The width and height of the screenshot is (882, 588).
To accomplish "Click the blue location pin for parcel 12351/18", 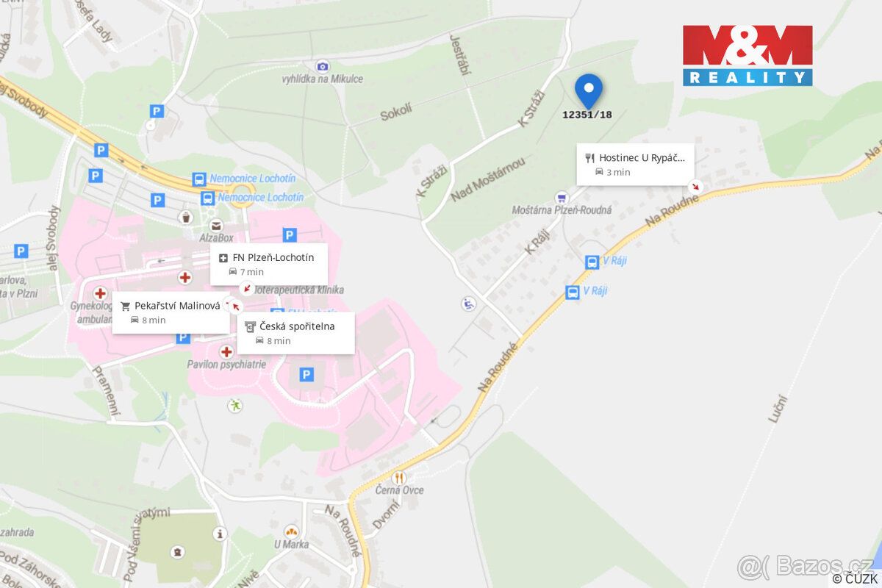I will pyautogui.click(x=588, y=91).
